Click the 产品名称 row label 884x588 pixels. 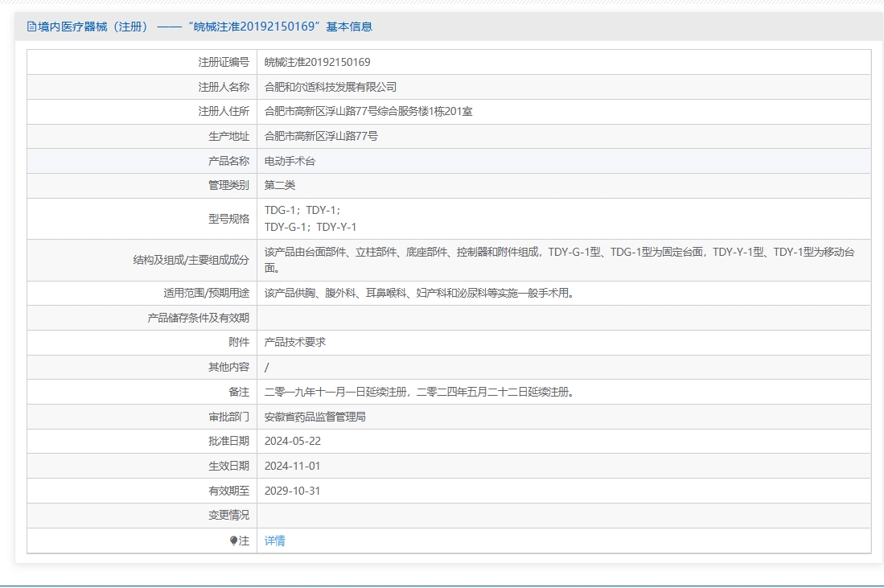228,161
